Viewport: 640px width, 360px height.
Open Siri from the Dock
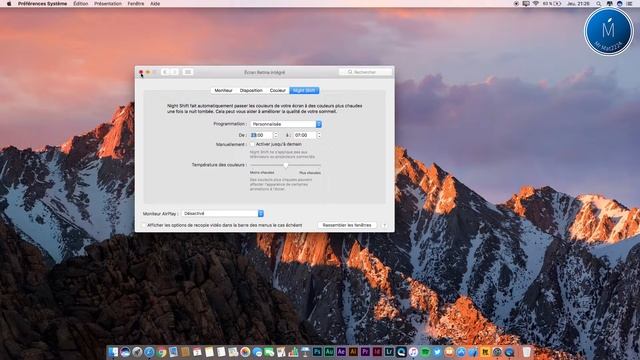pos(125,352)
